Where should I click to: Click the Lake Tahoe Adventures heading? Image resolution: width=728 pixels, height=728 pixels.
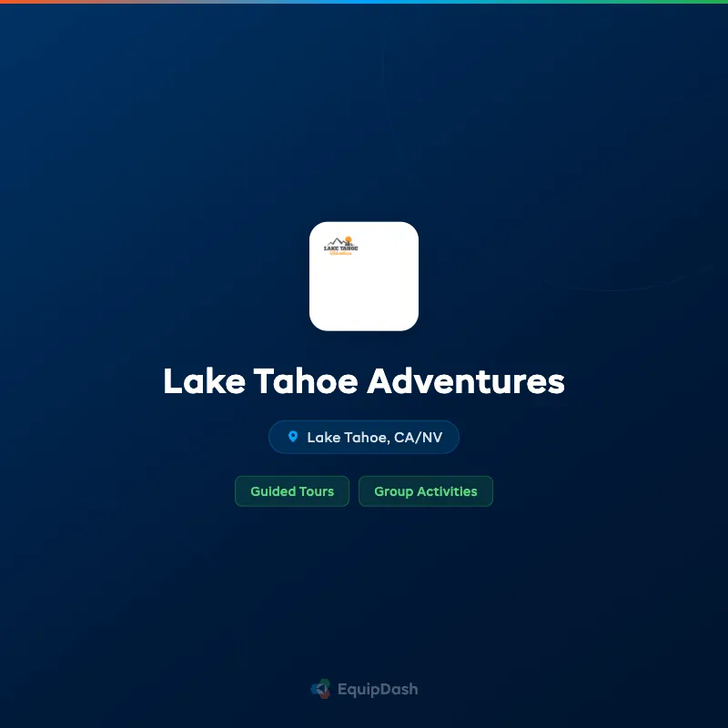tap(364, 381)
